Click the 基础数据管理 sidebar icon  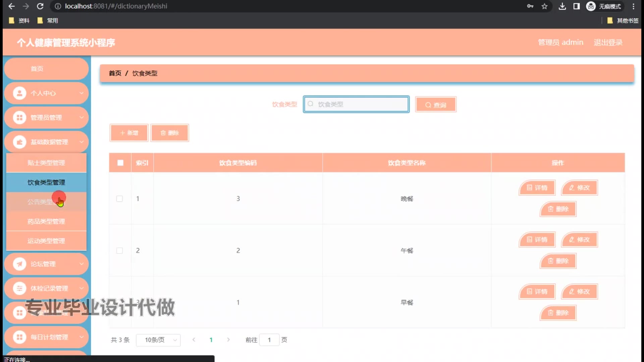[19, 142]
